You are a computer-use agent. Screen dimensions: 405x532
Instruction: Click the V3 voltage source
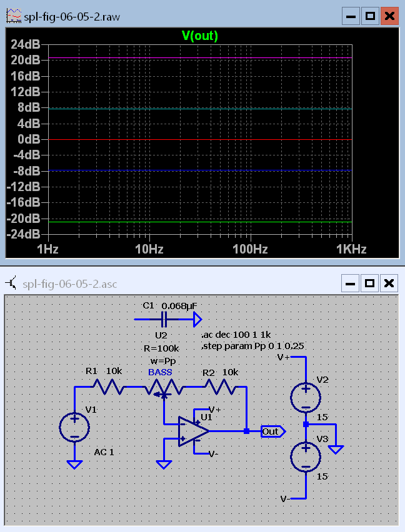click(x=306, y=455)
